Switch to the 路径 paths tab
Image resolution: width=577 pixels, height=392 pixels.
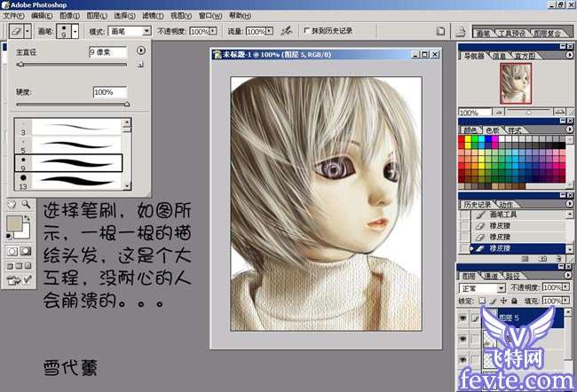(513, 276)
